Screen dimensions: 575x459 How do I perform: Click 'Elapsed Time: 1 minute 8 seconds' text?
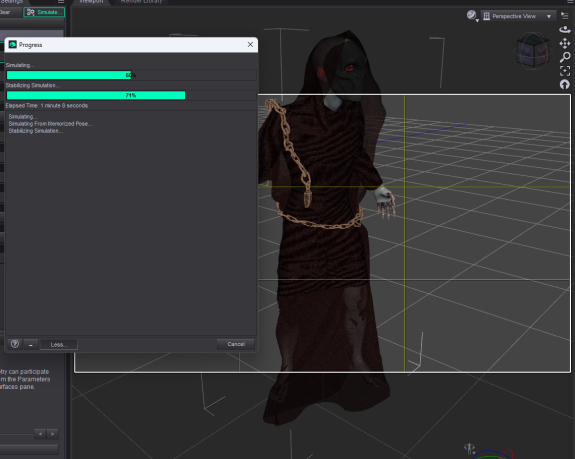pyautogui.click(x=47, y=106)
